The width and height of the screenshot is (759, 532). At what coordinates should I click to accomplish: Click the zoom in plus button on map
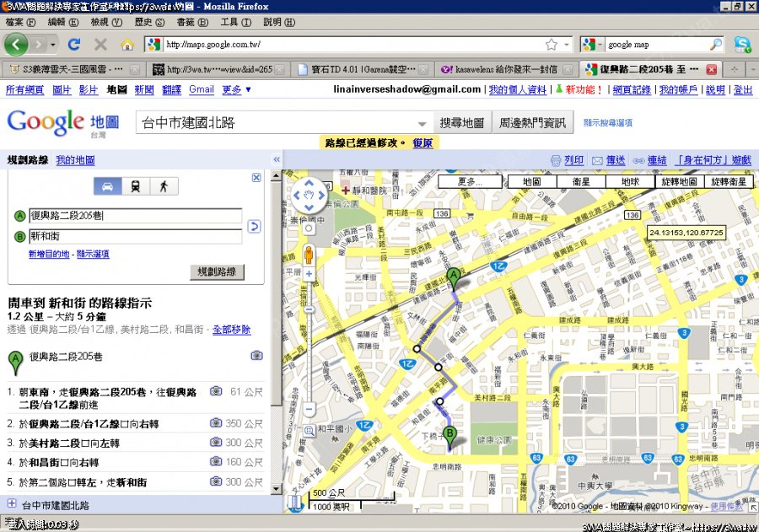[309, 273]
